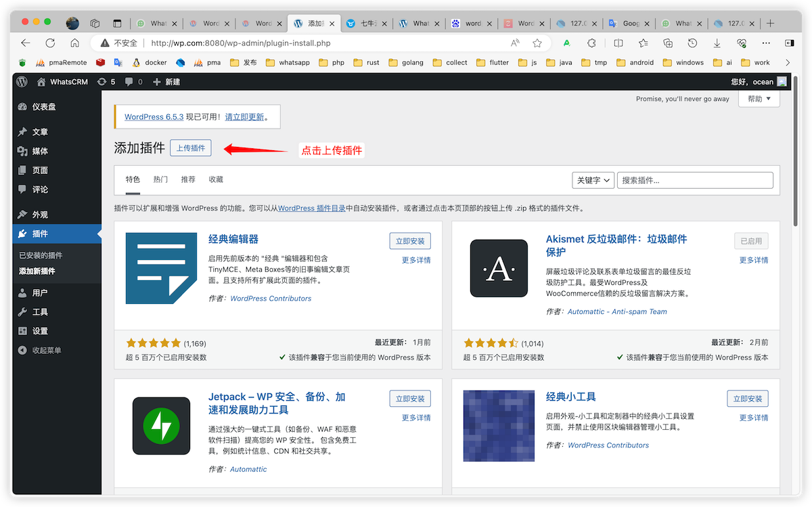Screen dimensions: 812x507
Task: Open the browser profile avatar
Action: pos(72,23)
